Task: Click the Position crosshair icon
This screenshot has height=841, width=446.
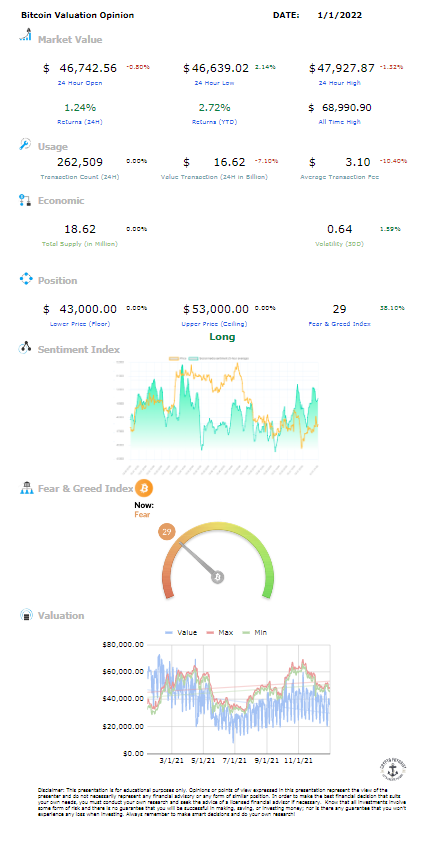Action: tap(26, 279)
